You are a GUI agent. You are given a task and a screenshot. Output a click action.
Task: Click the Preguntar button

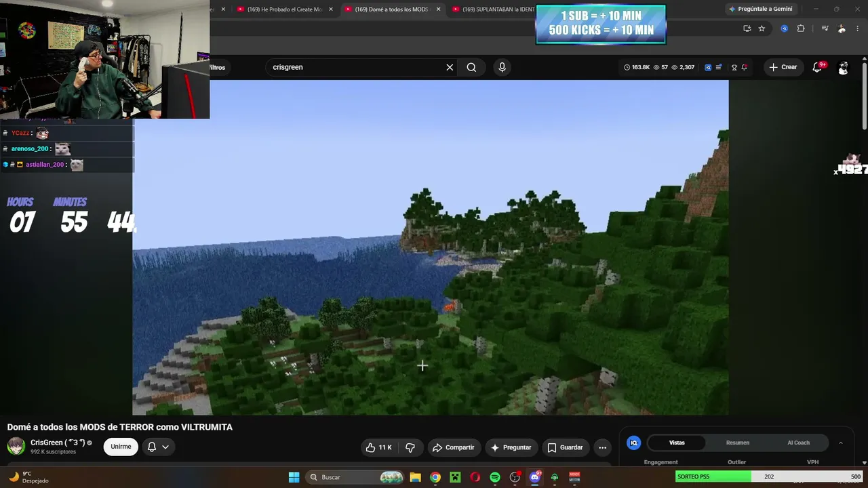point(511,447)
